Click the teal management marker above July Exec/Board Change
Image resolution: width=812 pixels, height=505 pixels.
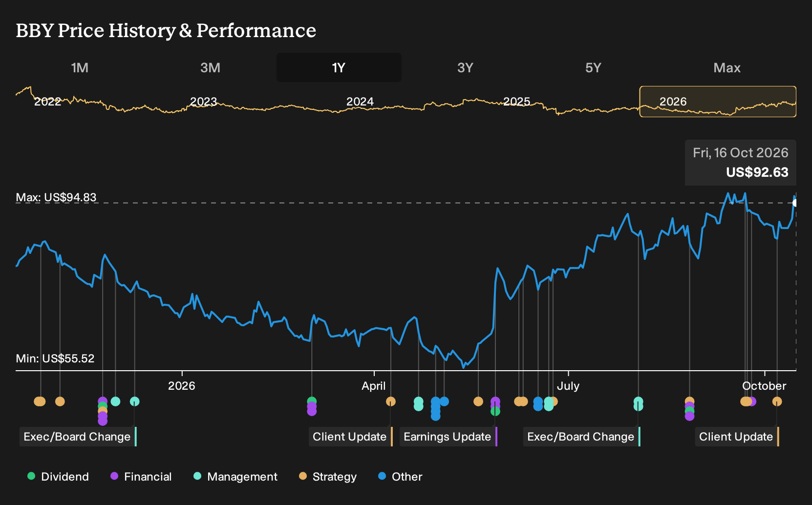[638, 401]
